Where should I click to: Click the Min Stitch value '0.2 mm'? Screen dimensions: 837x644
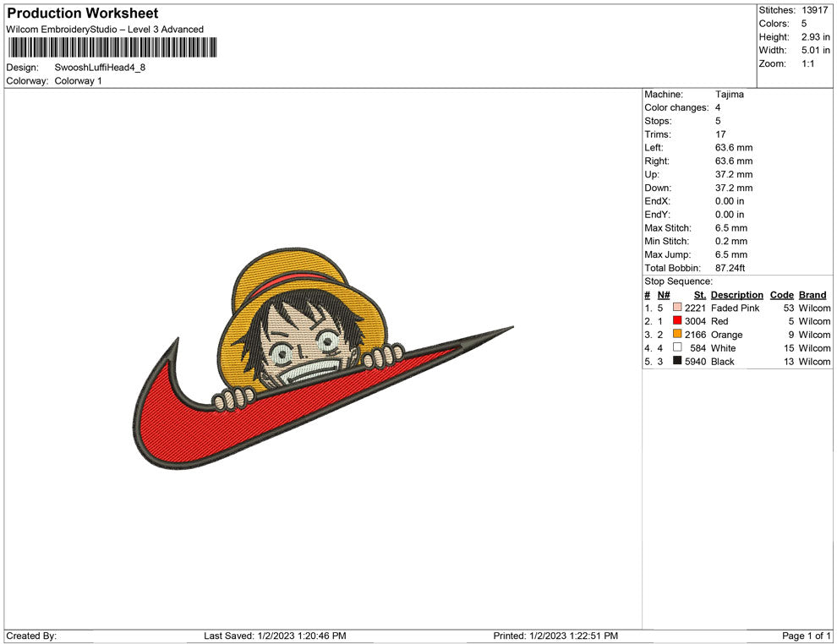coord(731,241)
